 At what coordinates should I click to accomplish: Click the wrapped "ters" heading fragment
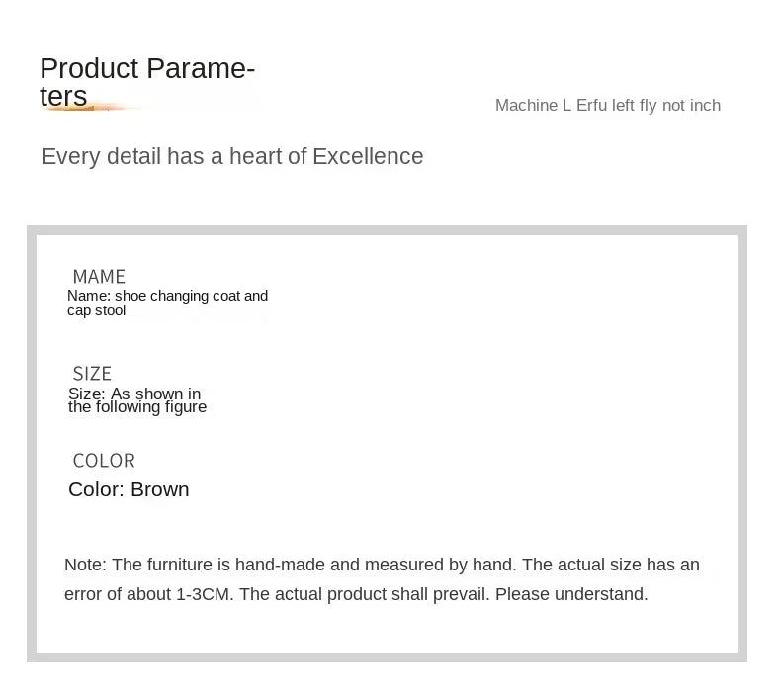[63, 96]
